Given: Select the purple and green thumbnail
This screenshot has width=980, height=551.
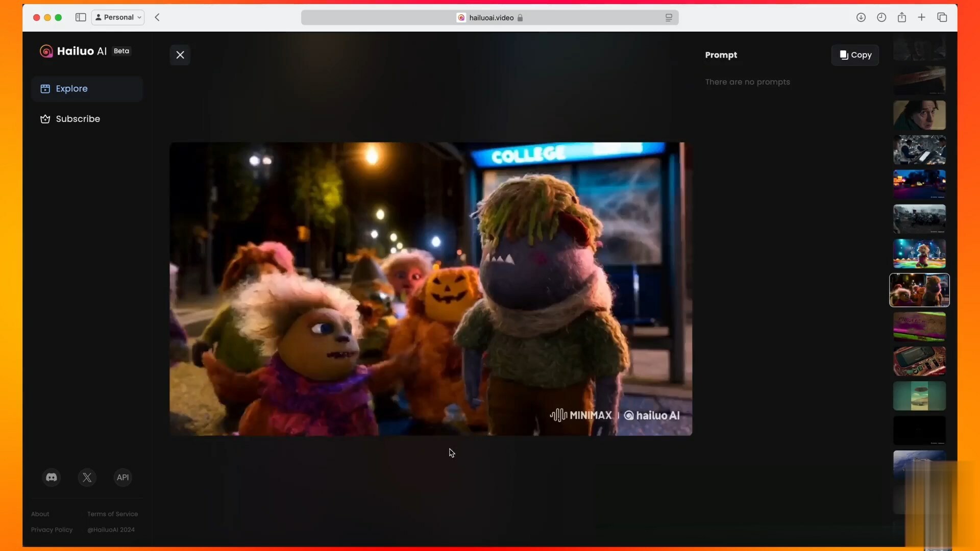Looking at the screenshot, I should point(919,327).
